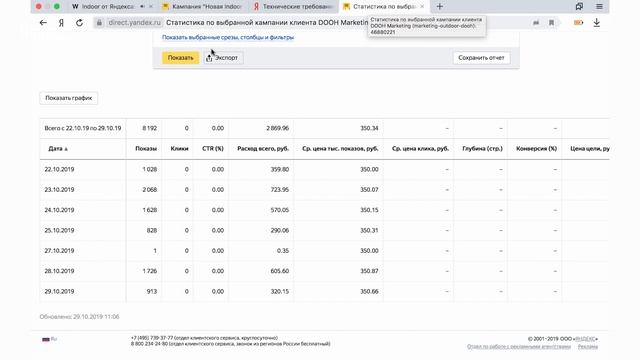Screen dimensions: 640x360
Task: Open the 'Реклама' footer link
Action: pos(588,347)
